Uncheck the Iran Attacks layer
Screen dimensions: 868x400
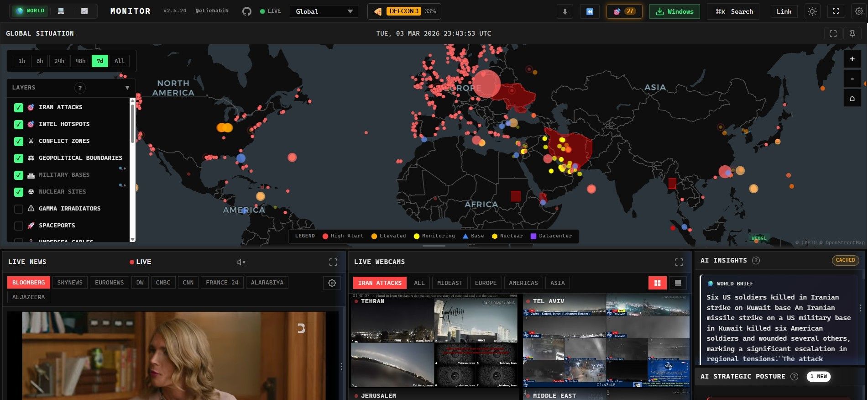tap(19, 107)
